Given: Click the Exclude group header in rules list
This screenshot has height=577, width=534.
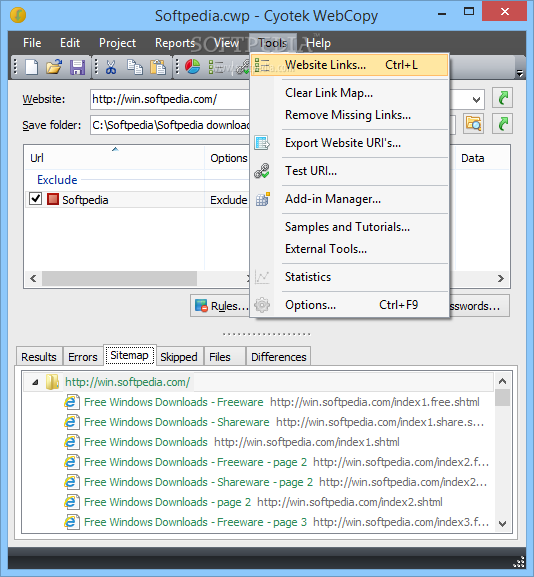Looking at the screenshot, I should tap(57, 180).
